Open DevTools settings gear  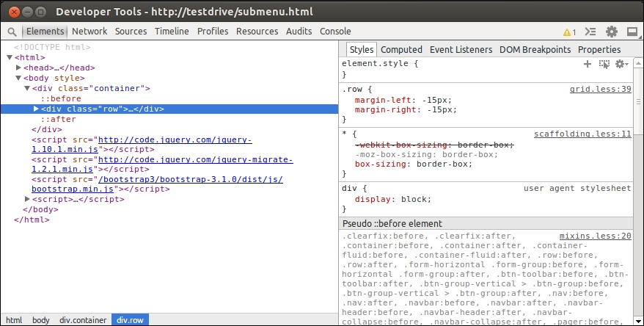[x=612, y=32]
